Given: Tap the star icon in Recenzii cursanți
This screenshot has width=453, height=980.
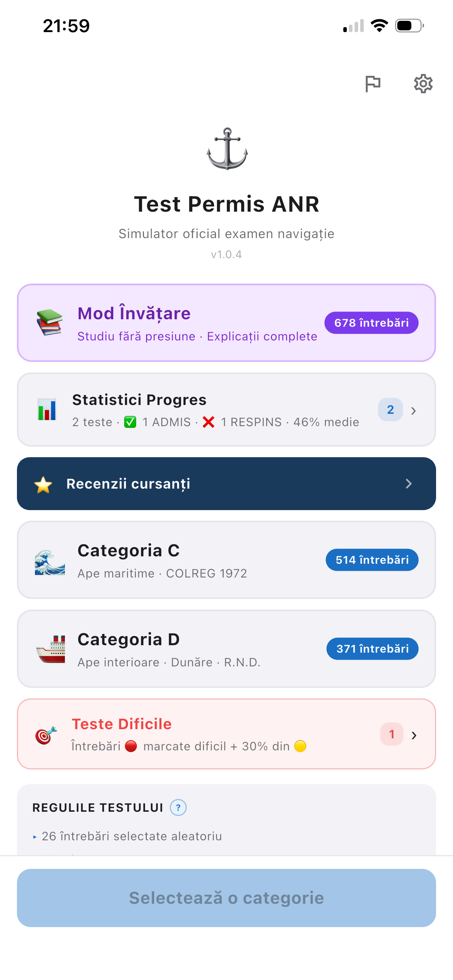Looking at the screenshot, I should point(43,484).
